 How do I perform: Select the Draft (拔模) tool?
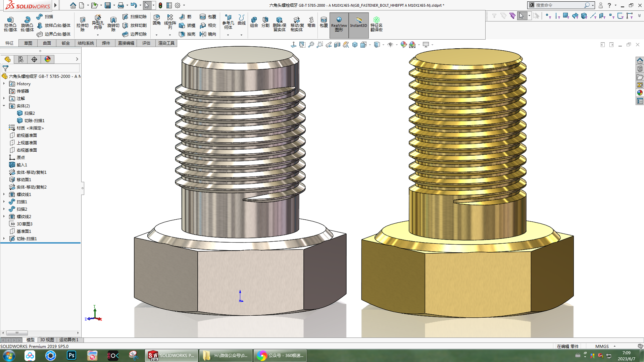point(187,25)
